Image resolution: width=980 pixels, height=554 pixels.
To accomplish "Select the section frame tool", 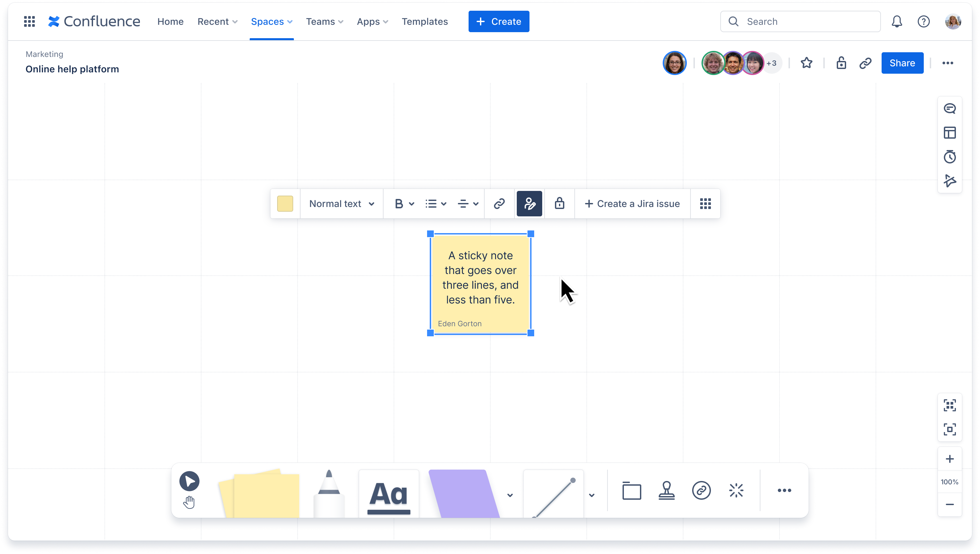I will coord(632,490).
